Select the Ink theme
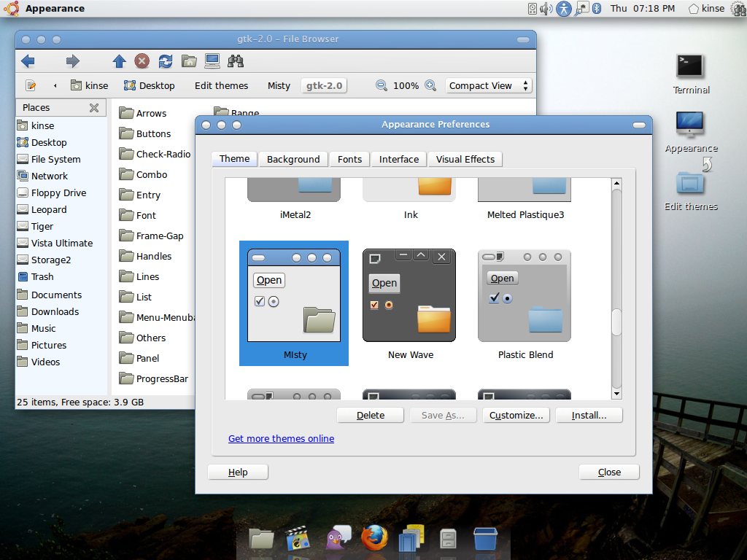Viewport: 747px width, 560px height. [x=410, y=200]
